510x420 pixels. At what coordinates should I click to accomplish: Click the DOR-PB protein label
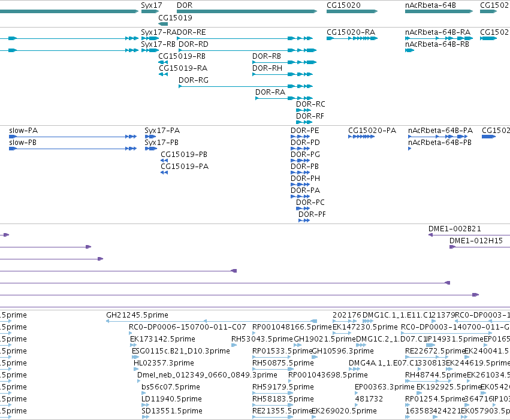coord(304,167)
